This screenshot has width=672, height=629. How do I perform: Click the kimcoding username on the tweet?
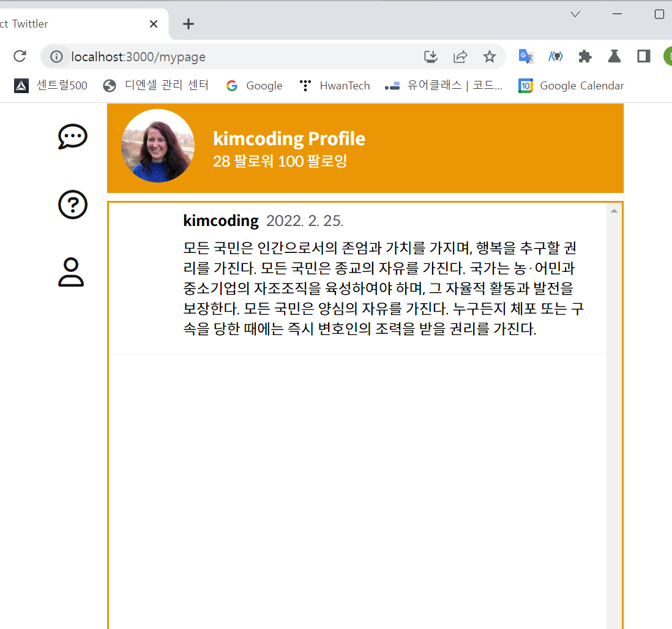coord(221,221)
